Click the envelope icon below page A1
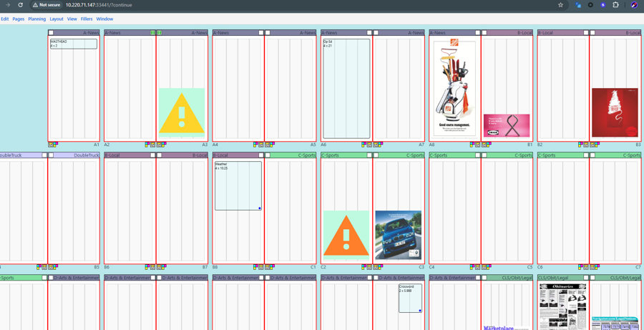This screenshot has height=330, width=644. [51, 145]
